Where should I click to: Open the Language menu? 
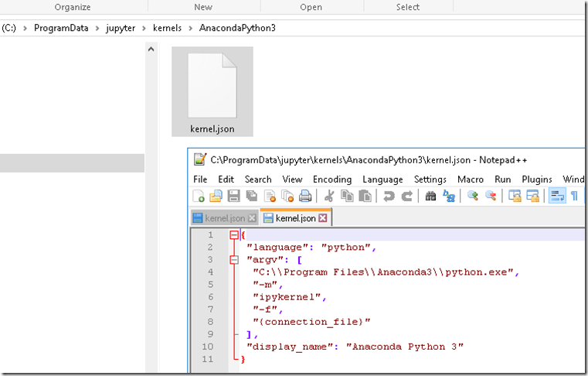tap(382, 179)
